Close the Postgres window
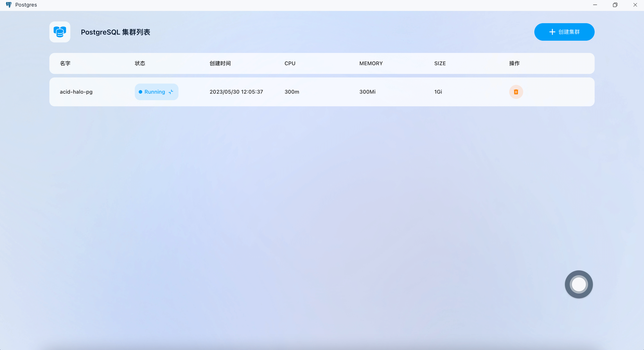 pyautogui.click(x=635, y=5)
